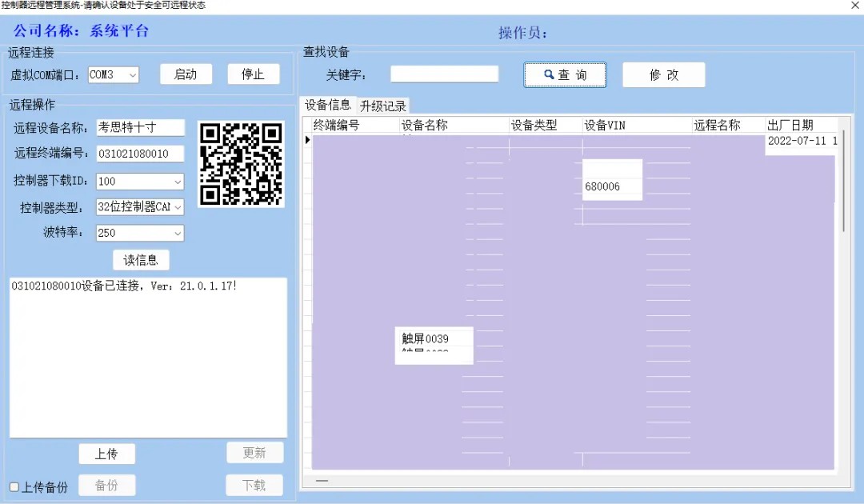Click the vertical scrollbar of device table

click(x=842, y=184)
